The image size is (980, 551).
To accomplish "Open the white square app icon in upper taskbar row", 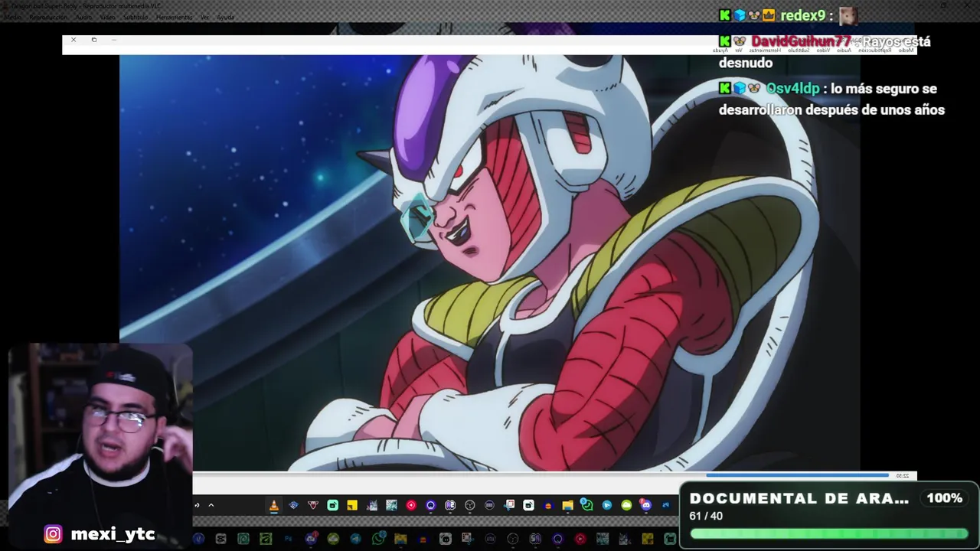I will point(528,505).
